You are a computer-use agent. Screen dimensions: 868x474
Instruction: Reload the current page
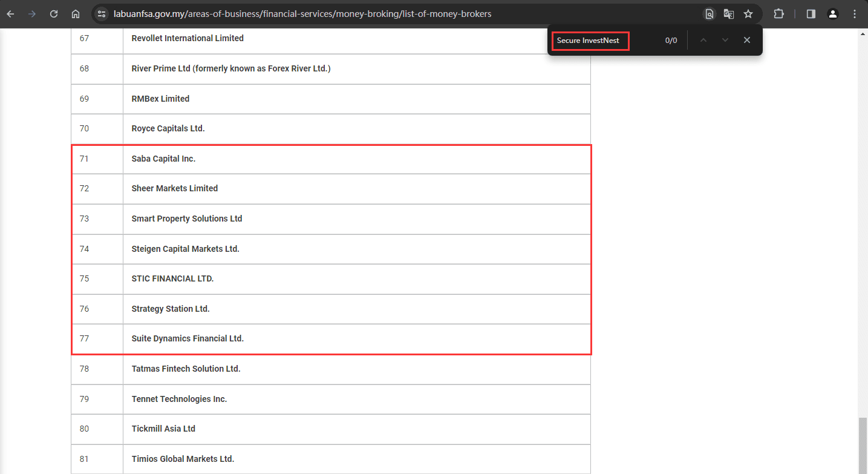pyautogui.click(x=54, y=13)
